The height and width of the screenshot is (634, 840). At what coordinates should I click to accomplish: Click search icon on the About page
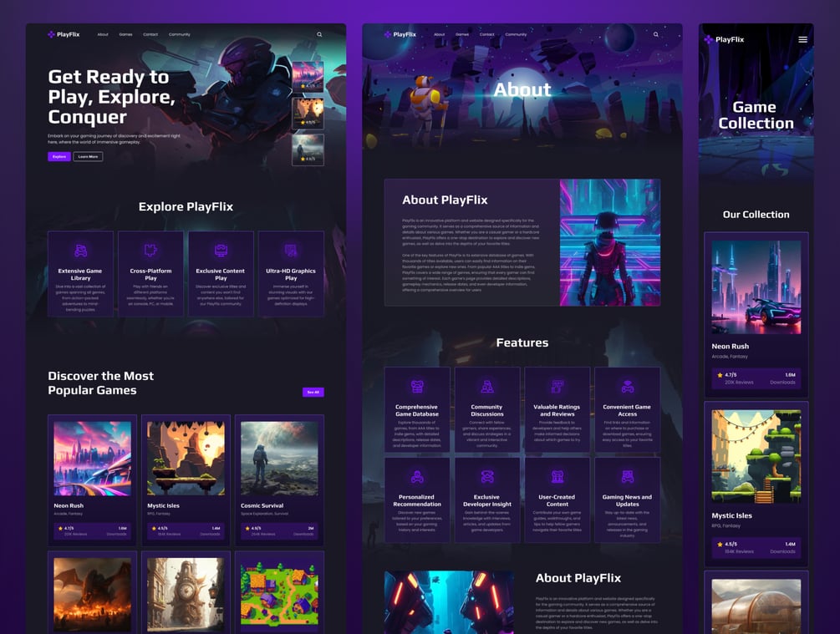[x=656, y=34]
